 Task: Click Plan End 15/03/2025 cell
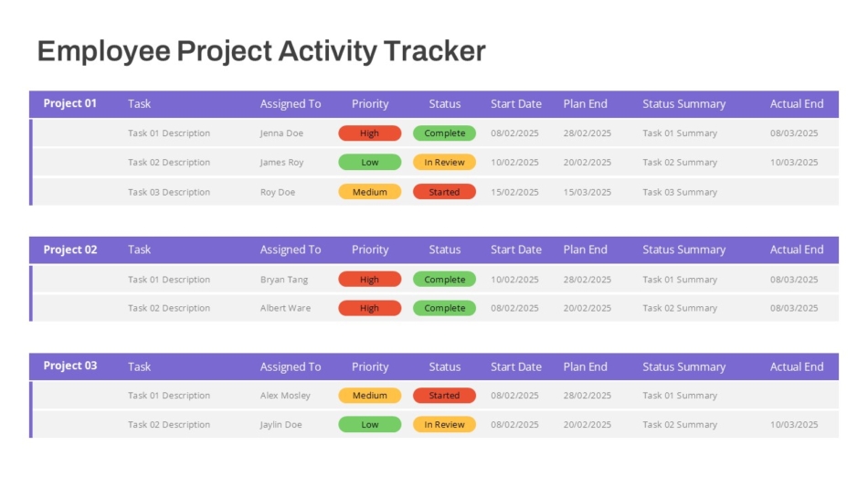click(587, 192)
